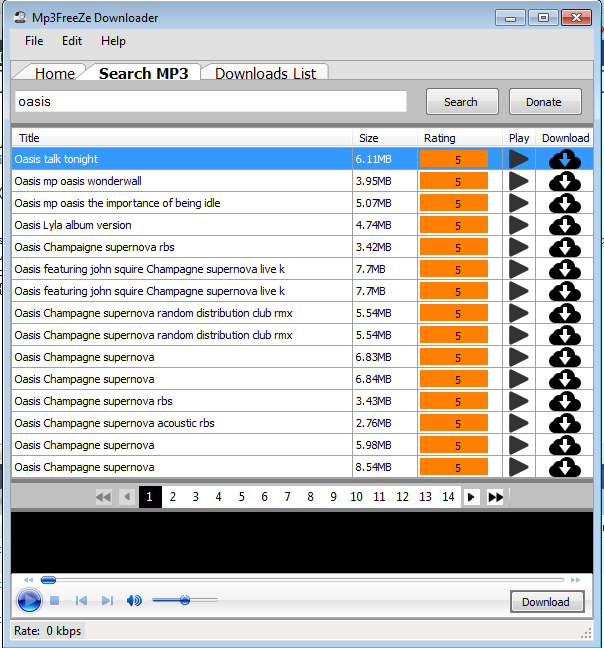Jump to the first results page
This screenshot has height=648, width=604.
[103, 497]
